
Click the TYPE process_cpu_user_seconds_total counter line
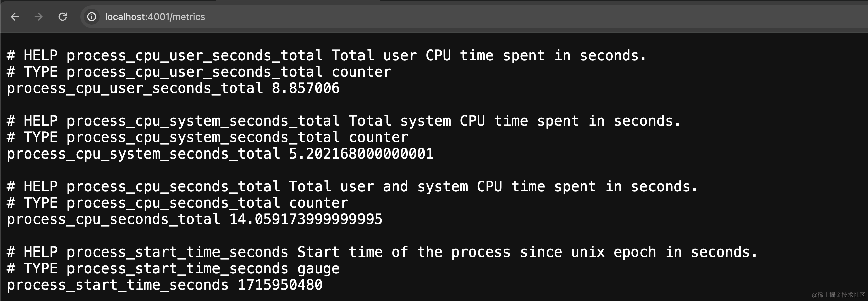199,72
